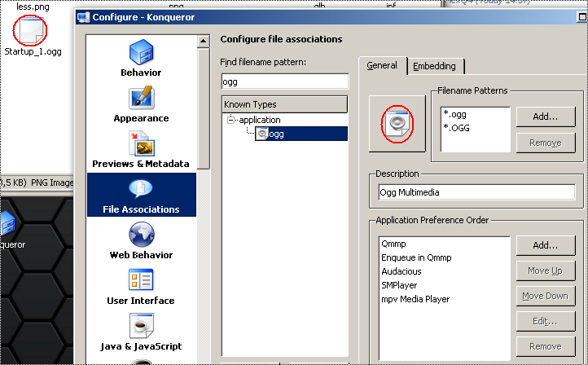Switch to the Embedding tab

(x=435, y=66)
